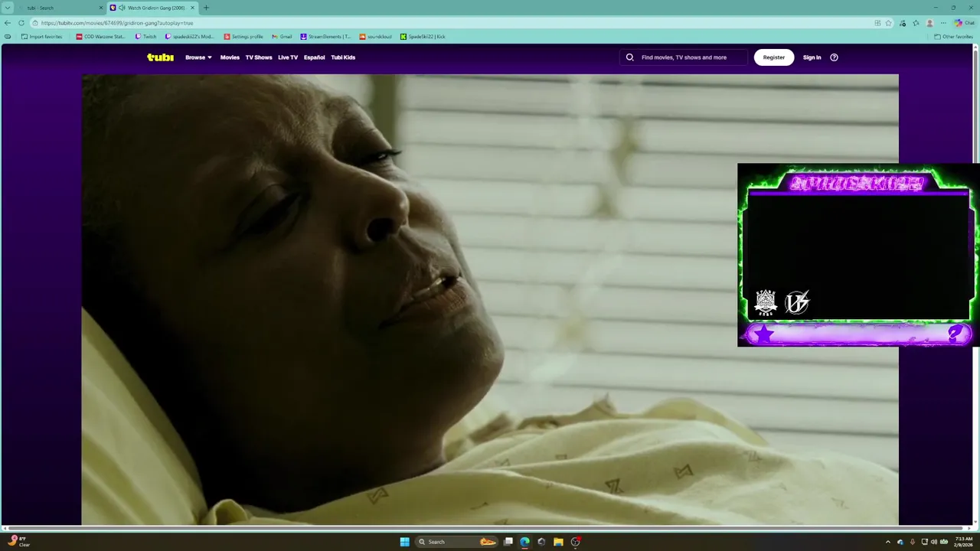
Task: Open the Movies section
Action: (230, 57)
